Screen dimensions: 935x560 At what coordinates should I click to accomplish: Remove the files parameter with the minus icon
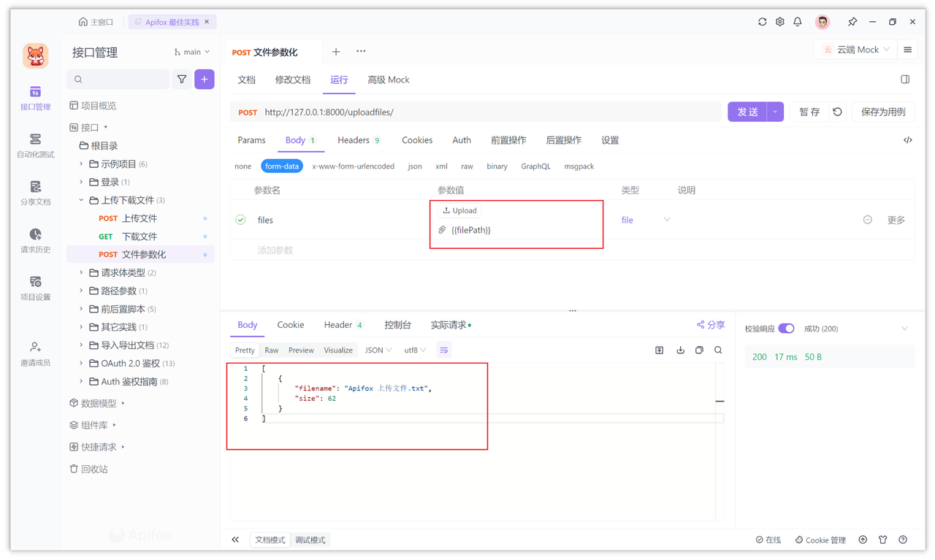click(x=867, y=220)
